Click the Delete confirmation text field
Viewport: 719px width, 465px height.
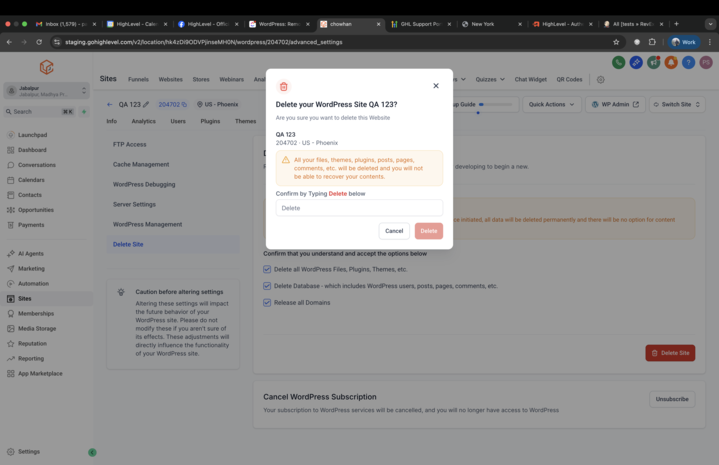tap(359, 208)
